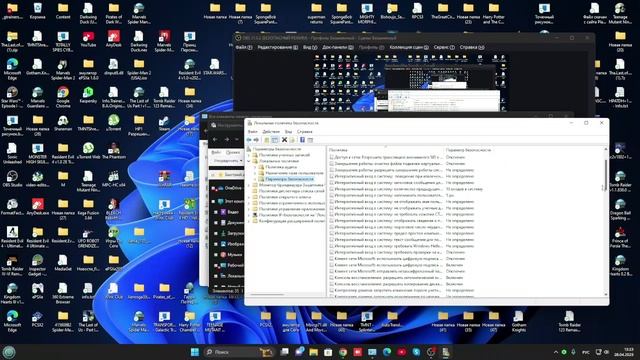Open Skype from the taskbar
Image resolution: width=640 pixels, height=360 pixels.
click(x=416, y=352)
